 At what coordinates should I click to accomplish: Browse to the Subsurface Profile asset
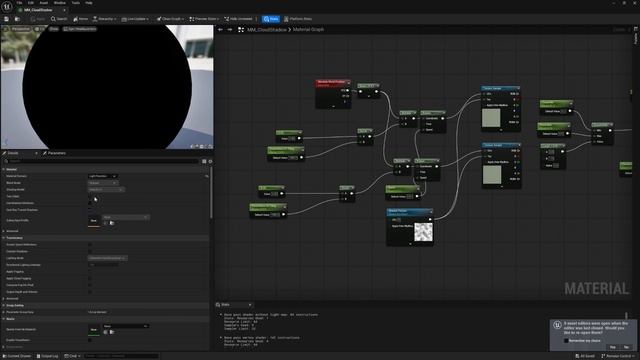(112, 223)
